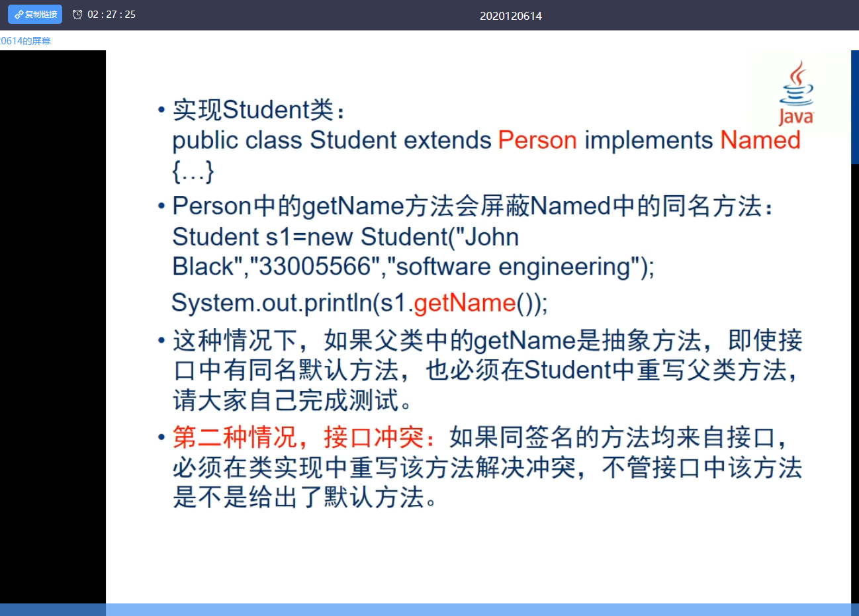Click the dark blue bar segment bottom-left
Image resolution: width=859 pixels, height=616 pixels.
tap(53, 609)
